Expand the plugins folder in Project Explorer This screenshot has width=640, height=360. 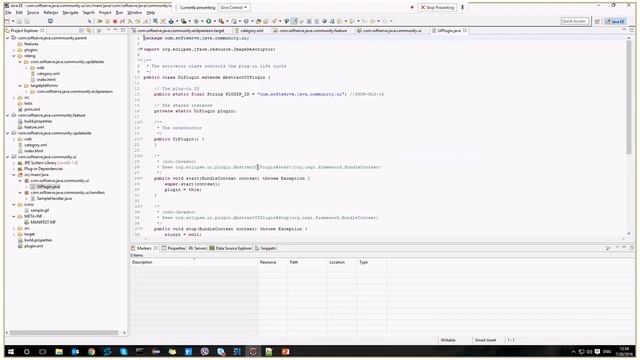14,50
